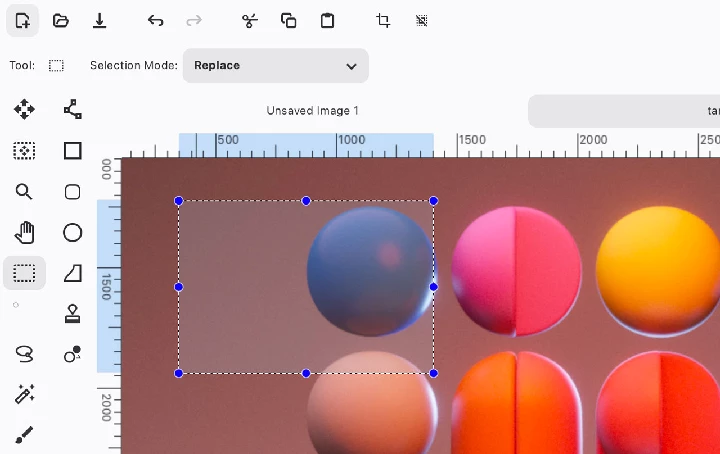720x454 pixels.
Task: Choose the Lasso select tool
Action: (24, 353)
